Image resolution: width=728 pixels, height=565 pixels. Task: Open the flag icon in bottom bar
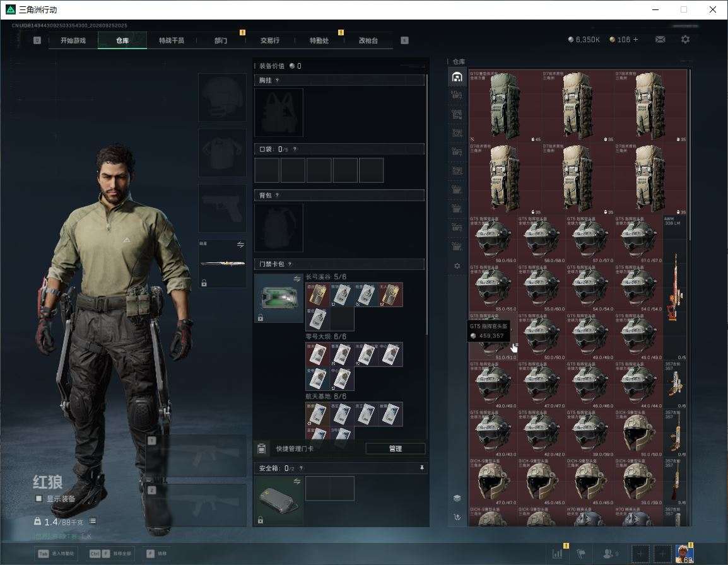pos(581,554)
